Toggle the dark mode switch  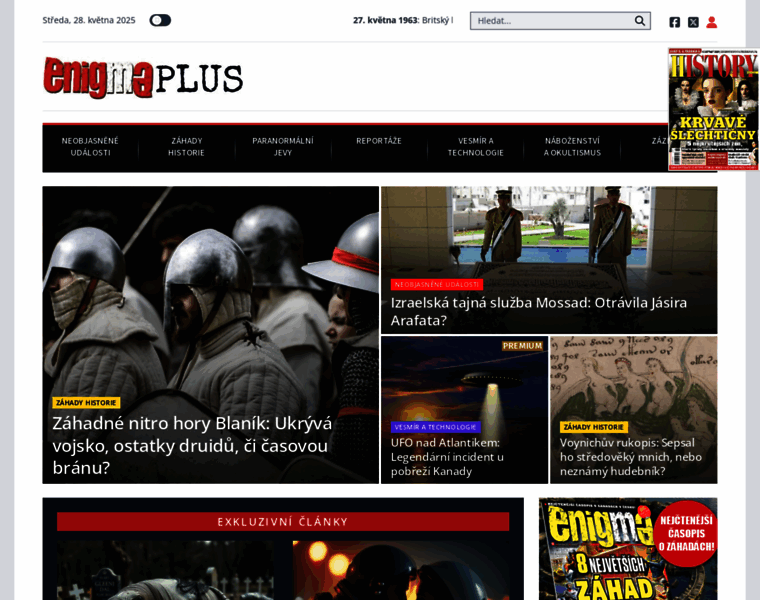(x=160, y=20)
